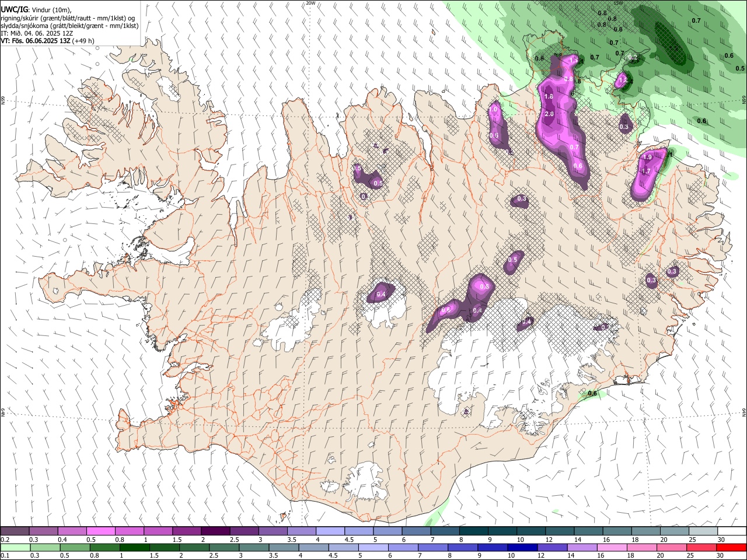
Task: Click the "0.1" label in the bottom legend row
Action: [x=5, y=556]
